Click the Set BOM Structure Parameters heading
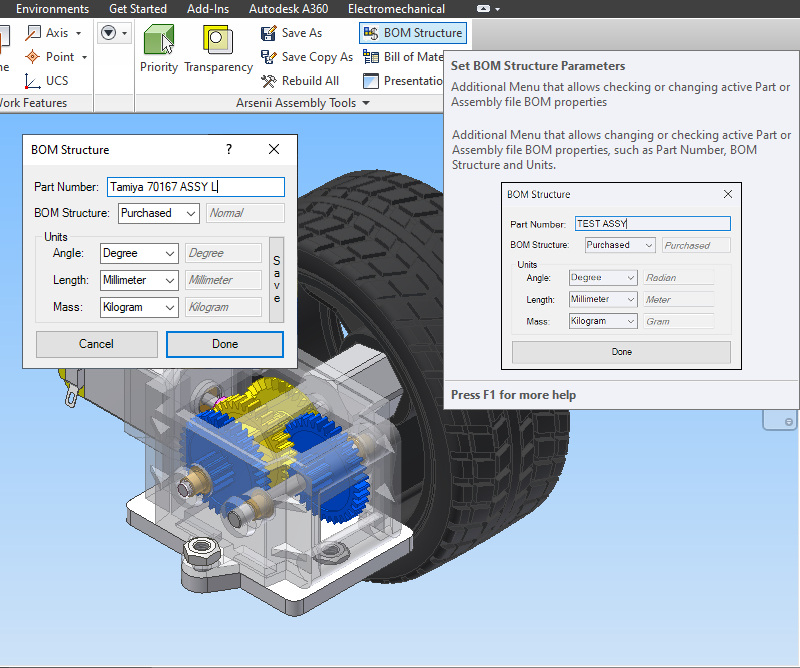Viewport: 800px width, 668px height. (538, 66)
